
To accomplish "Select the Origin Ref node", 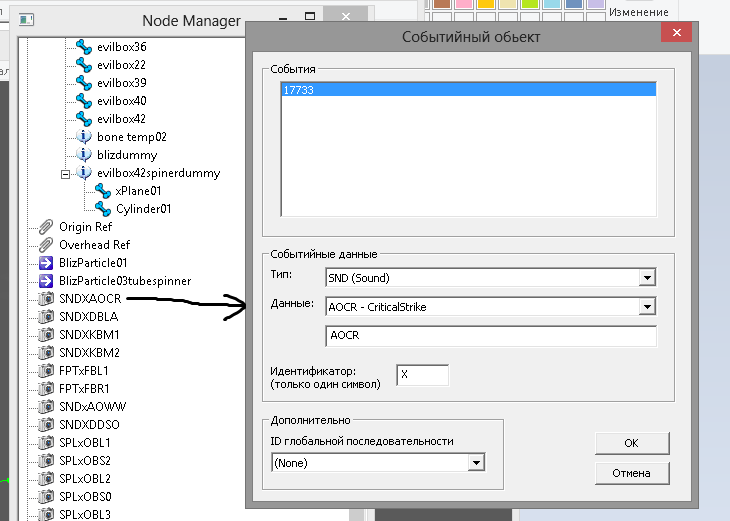I will (x=85, y=227).
